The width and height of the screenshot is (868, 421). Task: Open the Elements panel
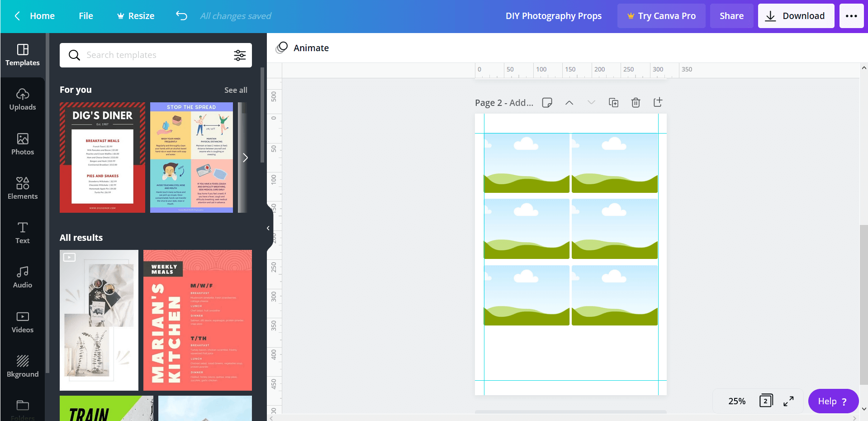[23, 188]
